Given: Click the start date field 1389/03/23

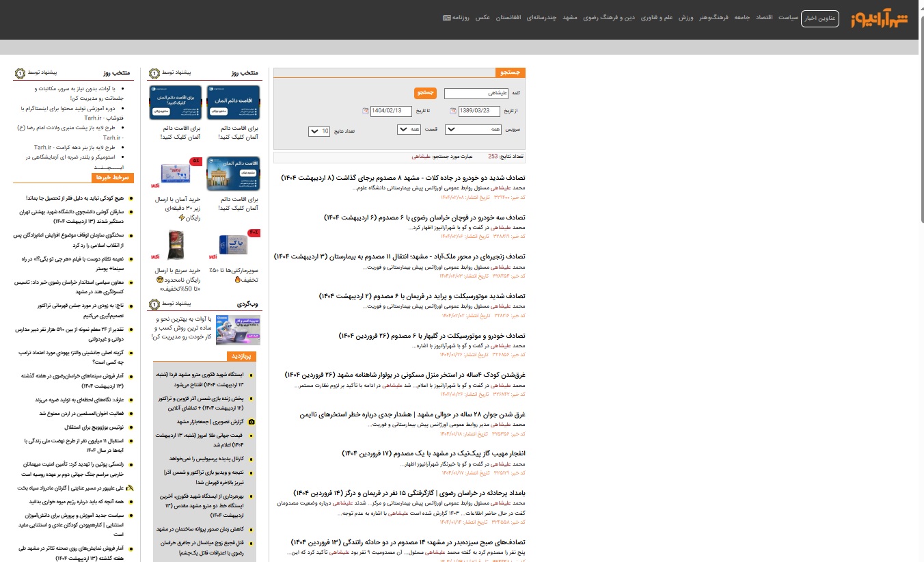Looking at the screenshot, I should 479,111.
